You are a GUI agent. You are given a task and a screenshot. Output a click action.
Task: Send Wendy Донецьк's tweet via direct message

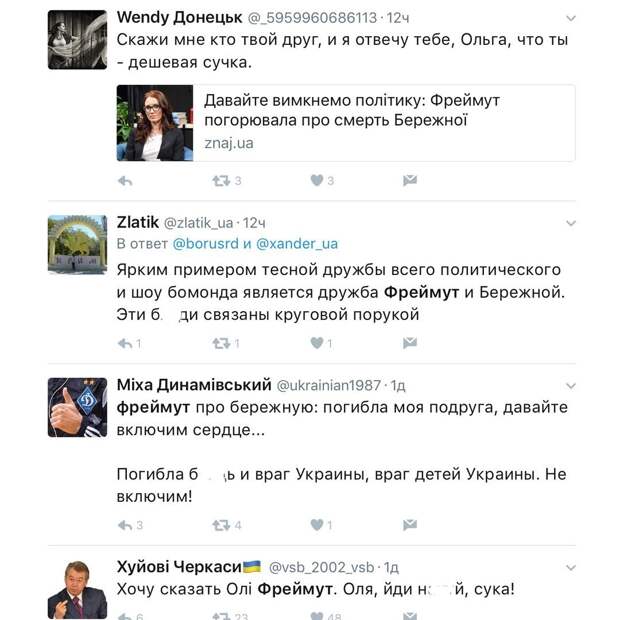[x=410, y=181]
